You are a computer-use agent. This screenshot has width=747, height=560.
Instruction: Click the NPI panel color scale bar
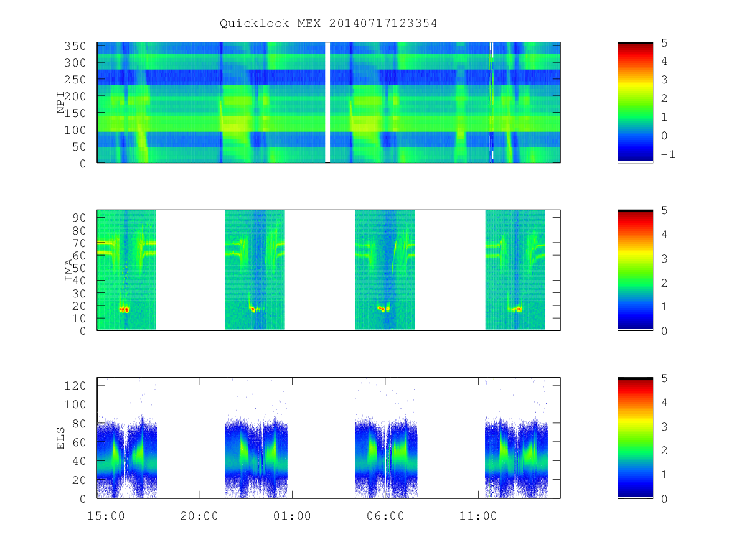(635, 103)
